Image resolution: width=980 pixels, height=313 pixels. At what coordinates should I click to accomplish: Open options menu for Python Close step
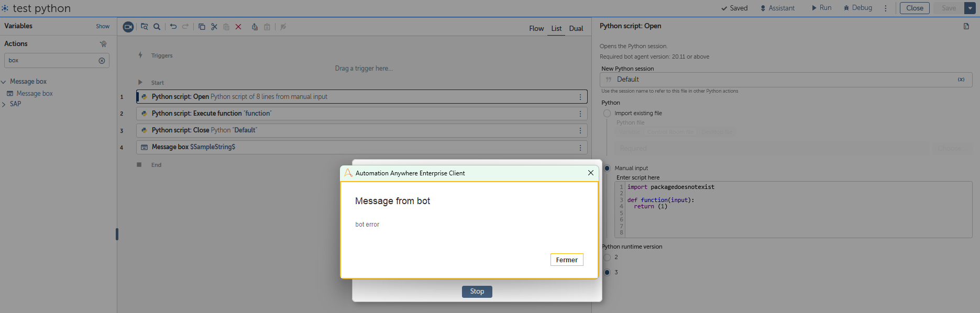pyautogui.click(x=580, y=130)
